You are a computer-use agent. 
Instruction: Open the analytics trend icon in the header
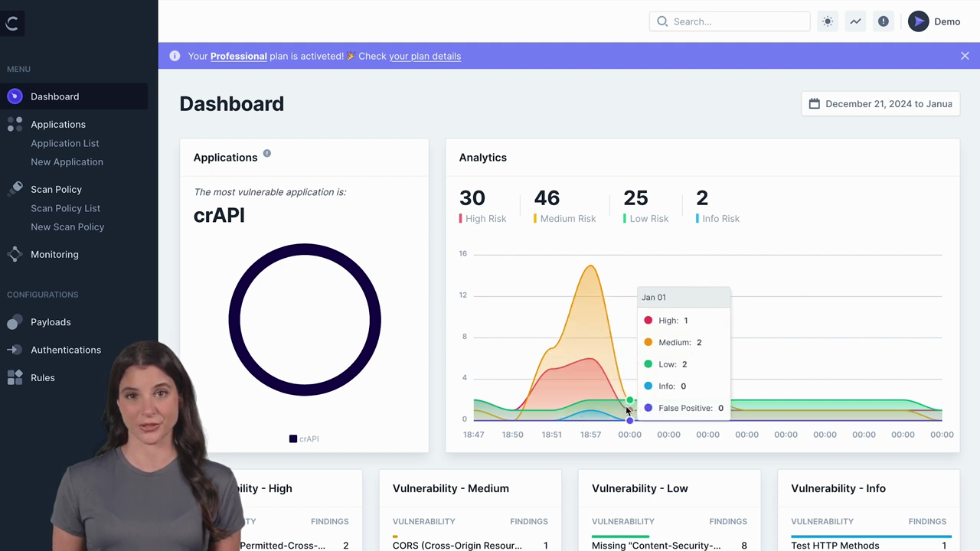click(x=855, y=21)
